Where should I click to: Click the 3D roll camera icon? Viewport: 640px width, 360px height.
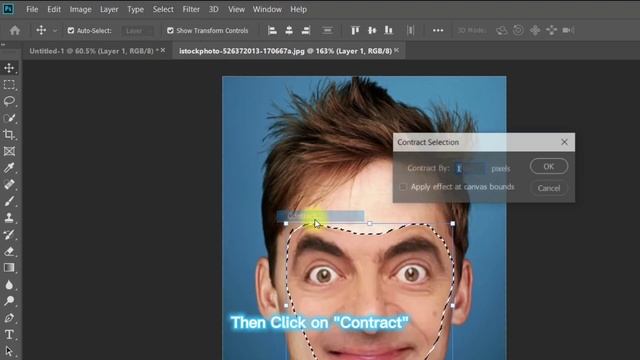tap(518, 30)
